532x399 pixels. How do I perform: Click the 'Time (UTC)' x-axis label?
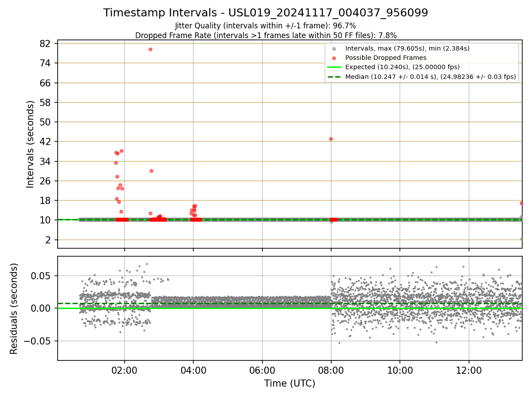coord(289,383)
